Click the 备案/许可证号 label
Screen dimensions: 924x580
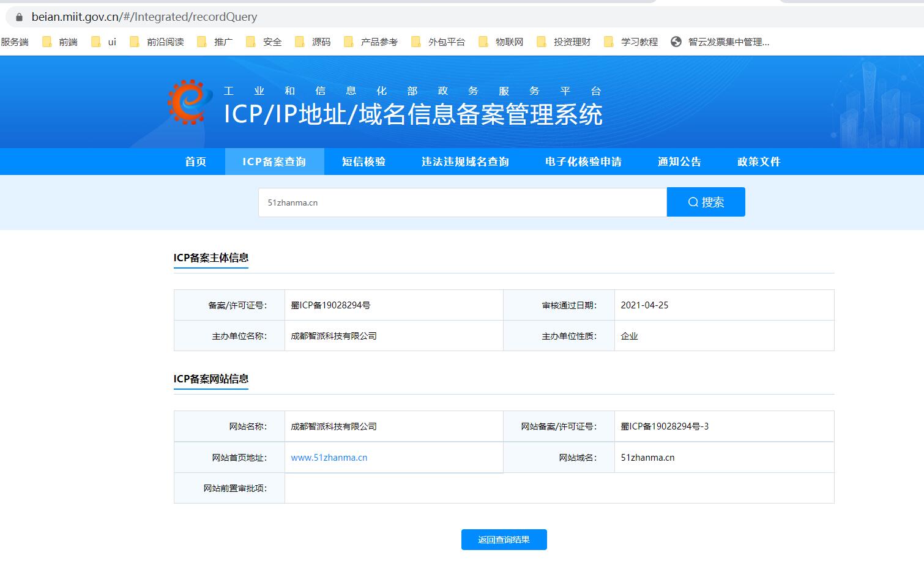pyautogui.click(x=237, y=305)
